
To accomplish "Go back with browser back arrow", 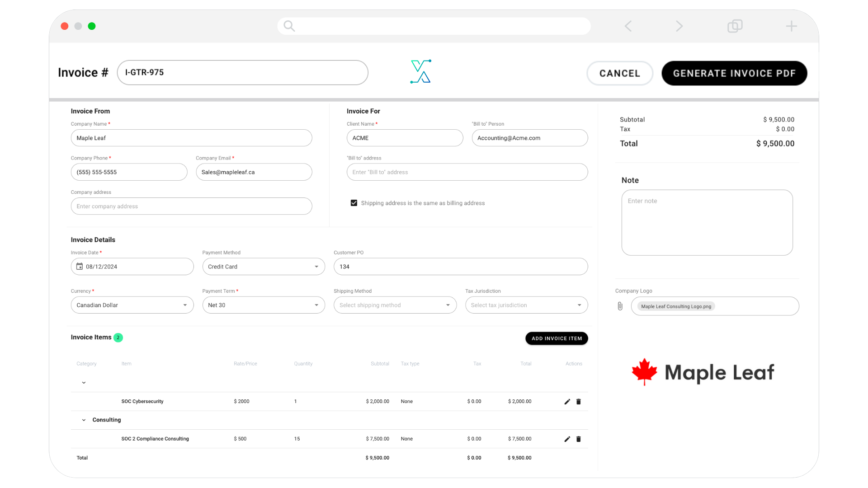I will coord(628,26).
